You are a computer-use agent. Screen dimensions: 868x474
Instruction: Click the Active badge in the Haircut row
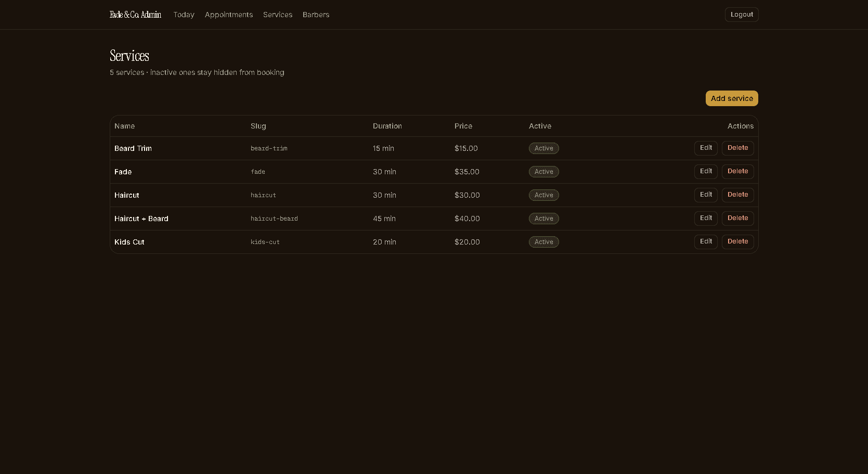tap(544, 195)
